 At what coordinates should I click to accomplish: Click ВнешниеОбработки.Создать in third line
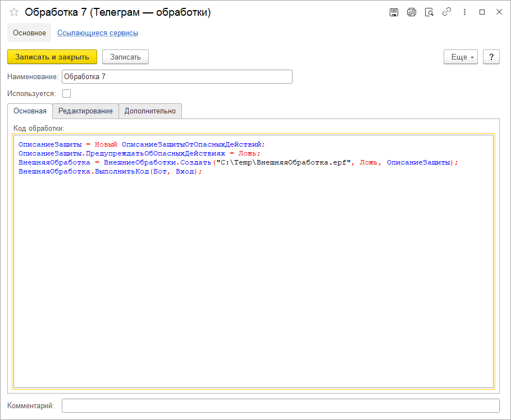(x=157, y=163)
